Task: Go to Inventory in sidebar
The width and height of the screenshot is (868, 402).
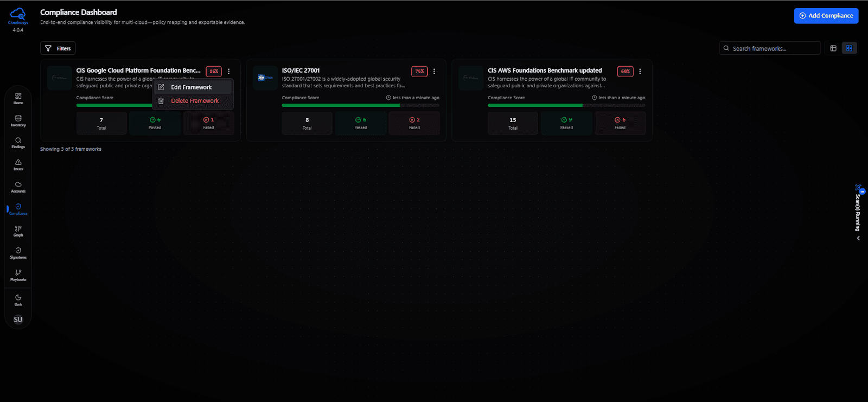Action: click(18, 120)
